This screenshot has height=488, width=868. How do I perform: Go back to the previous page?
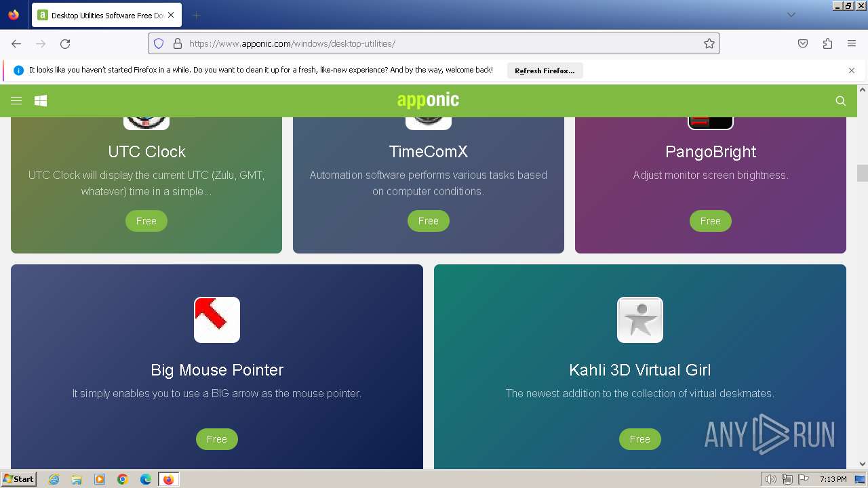(x=16, y=43)
